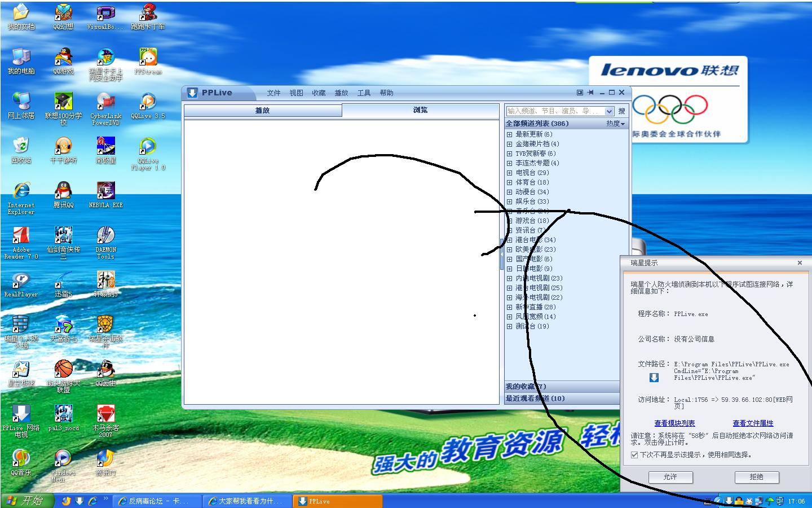Viewport: 812px width, 508px height.
Task: Select the 千千静听 music player shortcut
Action: pos(63,151)
